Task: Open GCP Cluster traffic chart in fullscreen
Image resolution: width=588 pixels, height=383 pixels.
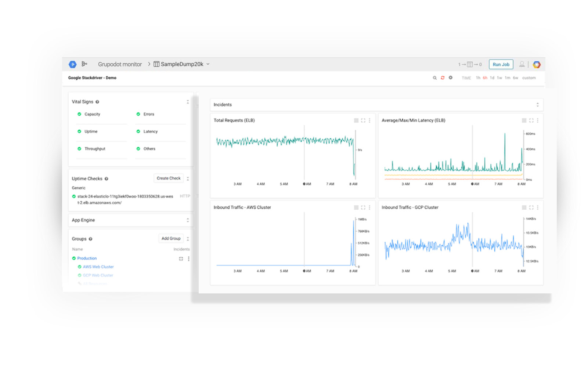Action: [x=531, y=207]
